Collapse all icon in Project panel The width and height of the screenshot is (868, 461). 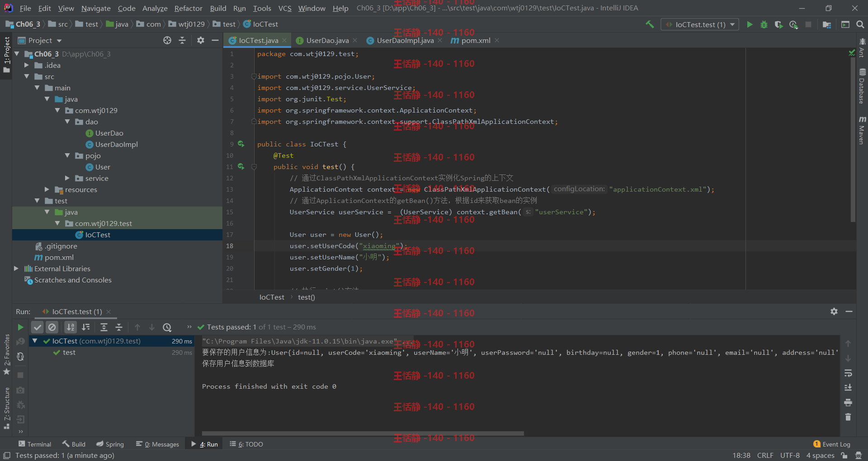pyautogui.click(x=182, y=40)
